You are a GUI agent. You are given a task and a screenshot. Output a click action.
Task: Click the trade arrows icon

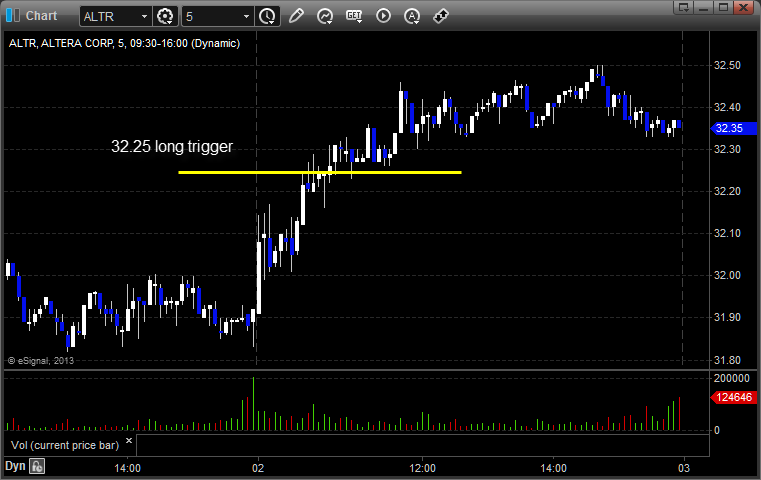click(441, 16)
